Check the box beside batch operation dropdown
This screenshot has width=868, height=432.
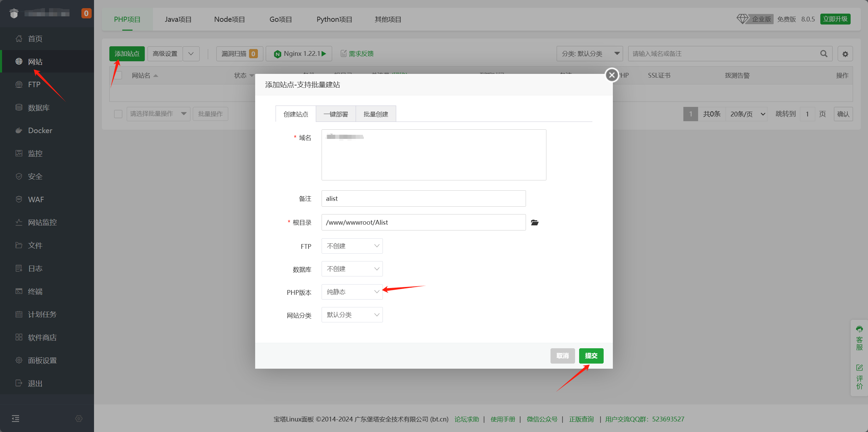tap(118, 114)
